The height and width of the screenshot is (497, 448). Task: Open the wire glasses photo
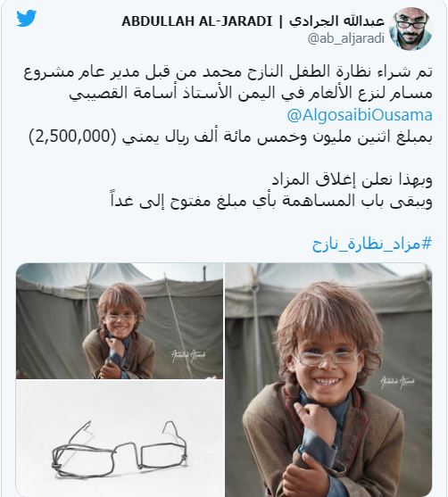click(x=120, y=439)
